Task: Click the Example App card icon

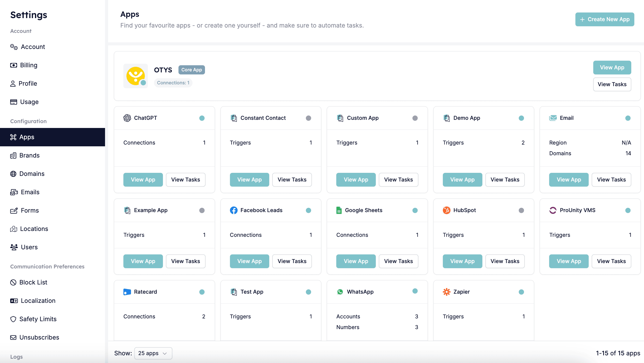Action: pos(127,210)
